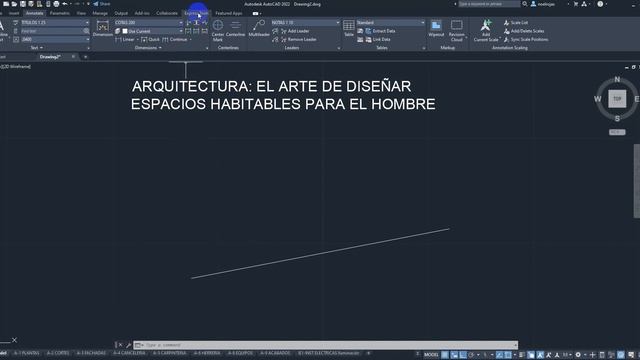Open Revision Cloud dropdown arrow
Image resolution: width=640 pixels, height=360 pixels.
pyautogui.click(x=466, y=37)
